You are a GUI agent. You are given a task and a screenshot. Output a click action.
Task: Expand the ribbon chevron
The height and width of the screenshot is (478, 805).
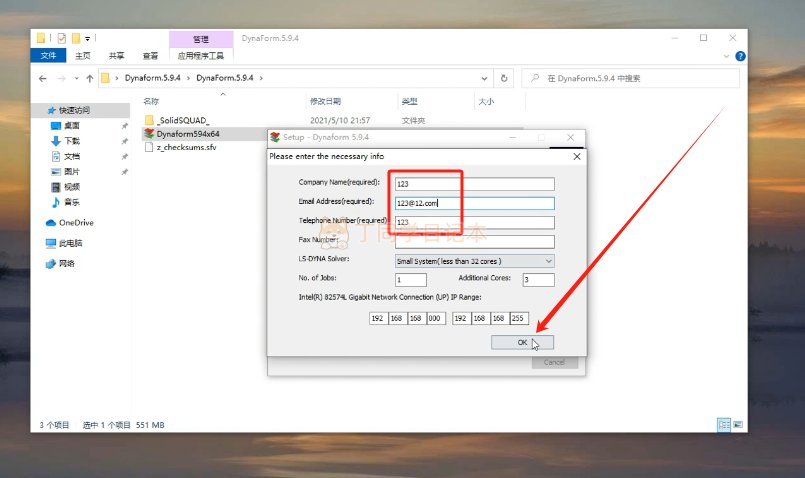coord(726,56)
